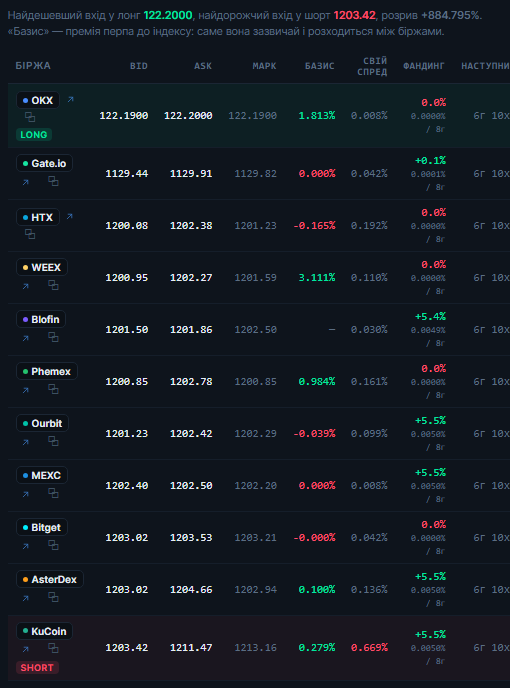The width and height of the screenshot is (510, 688).
Task: Sort by the ФАНДИНГ column header
Action: 424,66
